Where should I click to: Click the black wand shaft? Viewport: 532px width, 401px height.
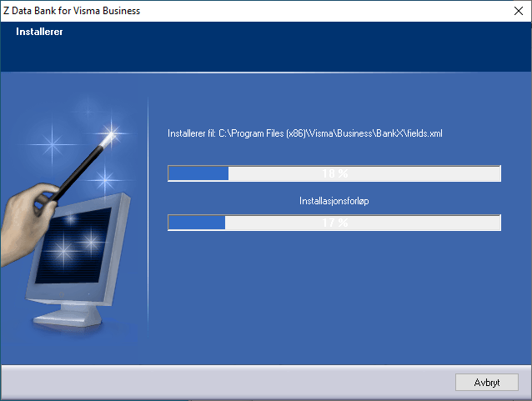click(x=82, y=167)
